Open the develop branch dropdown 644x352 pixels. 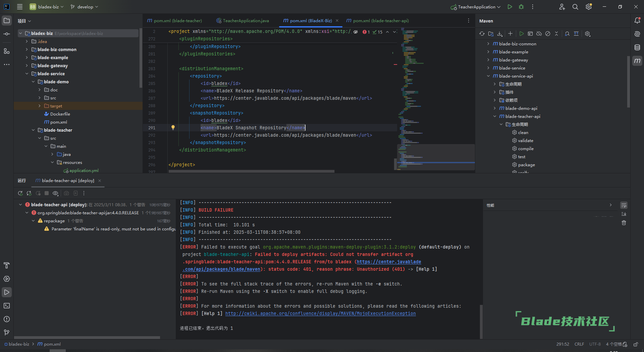point(85,7)
